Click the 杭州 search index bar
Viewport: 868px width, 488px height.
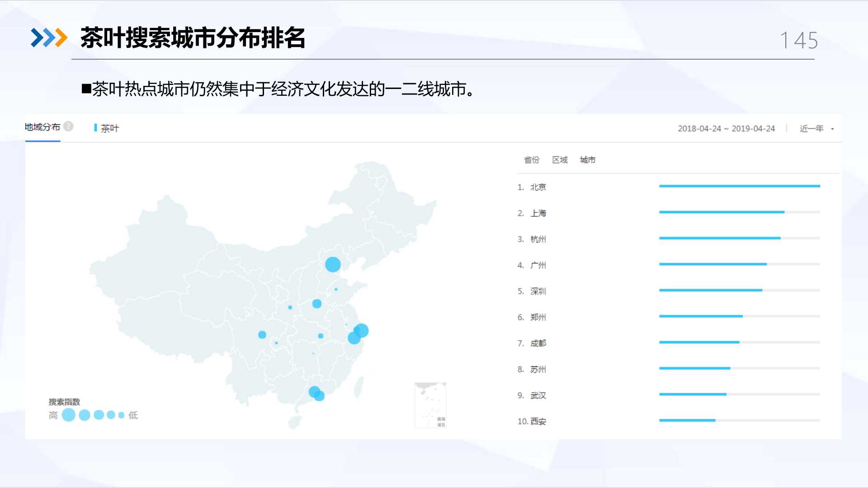739,238
